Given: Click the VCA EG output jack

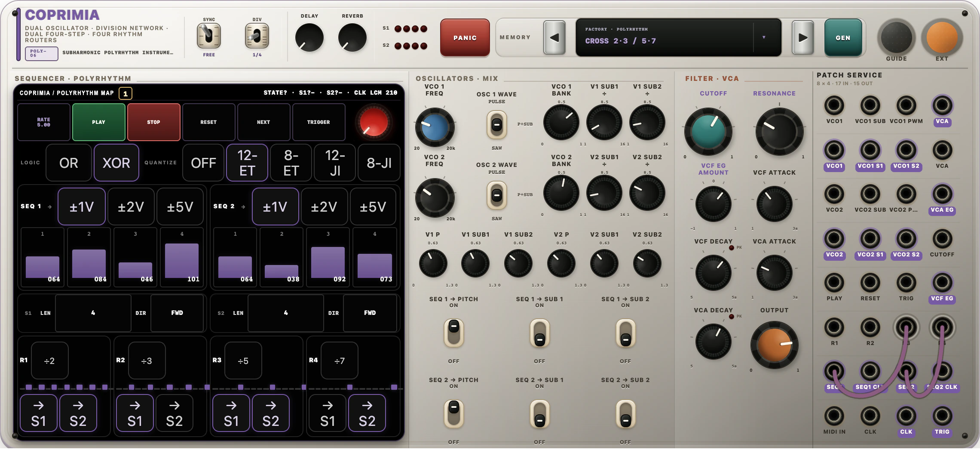Looking at the screenshot, I should 942,194.
